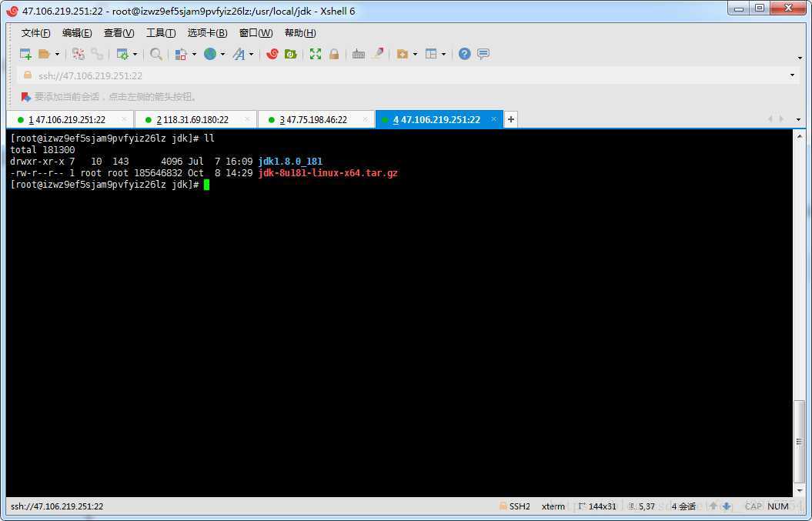
Task: Open the Help question mark icon
Action: pyautogui.click(x=464, y=54)
